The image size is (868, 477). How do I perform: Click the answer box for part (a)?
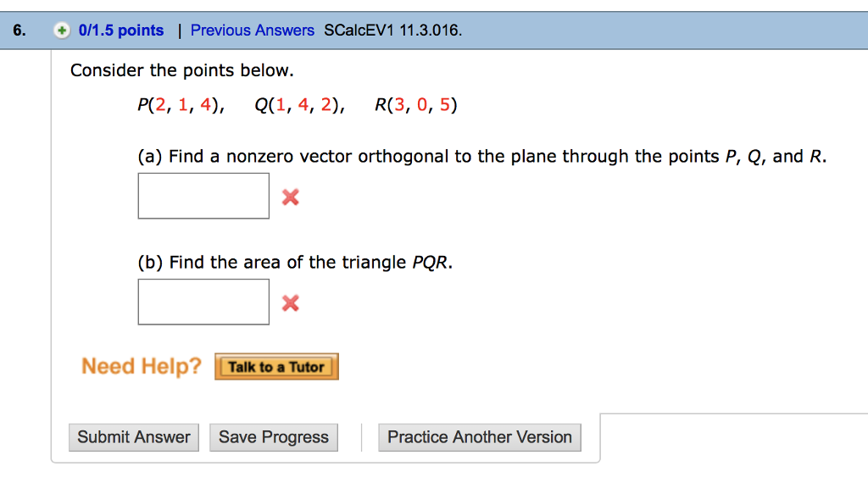203,196
